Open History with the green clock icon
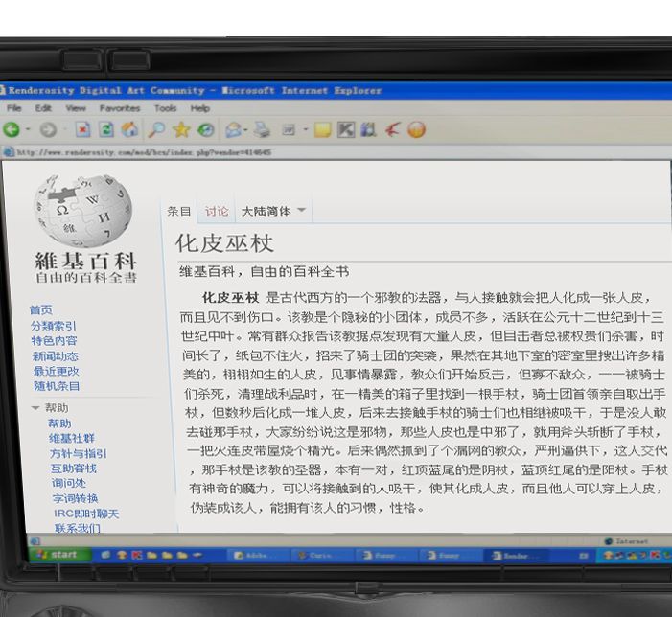The image size is (672, 617). (x=206, y=129)
